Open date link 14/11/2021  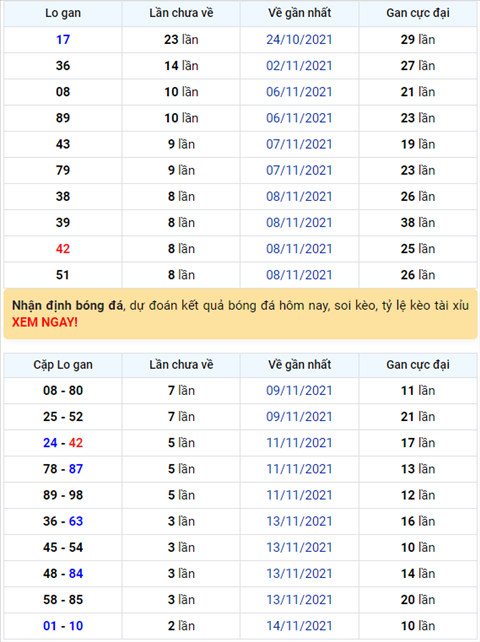[299, 626]
